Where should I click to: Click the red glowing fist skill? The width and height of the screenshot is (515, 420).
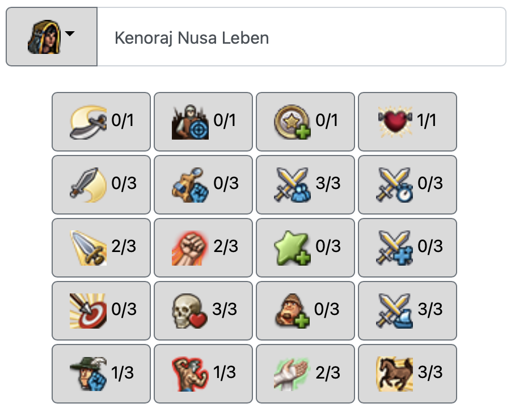[203, 247]
